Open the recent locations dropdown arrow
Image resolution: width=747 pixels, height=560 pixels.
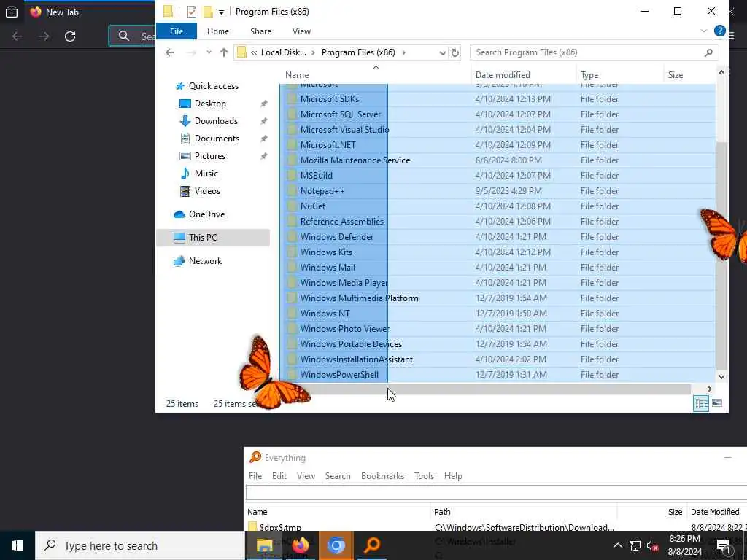coord(209,52)
